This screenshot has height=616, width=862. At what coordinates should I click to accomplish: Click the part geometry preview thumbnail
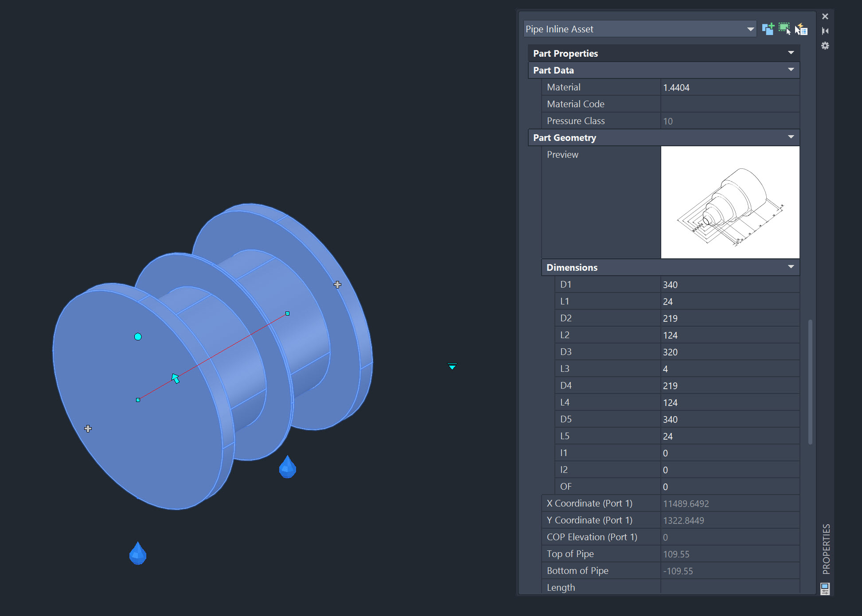(x=730, y=202)
